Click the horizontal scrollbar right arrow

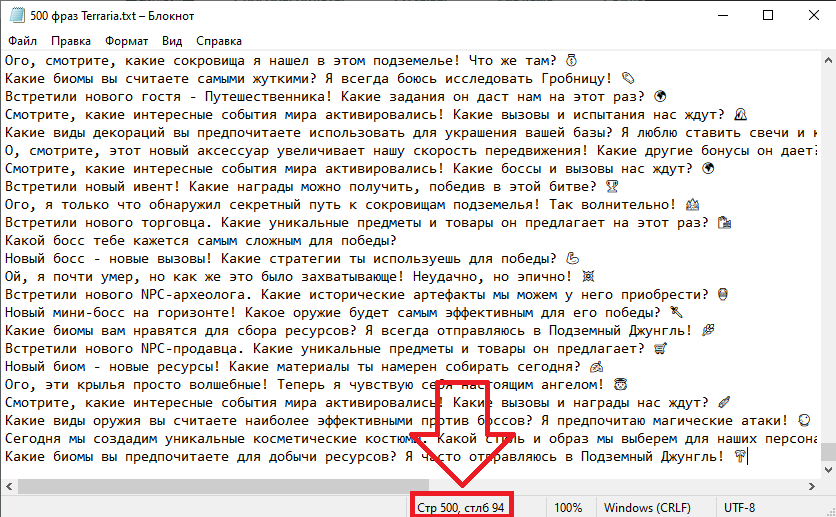point(812,486)
